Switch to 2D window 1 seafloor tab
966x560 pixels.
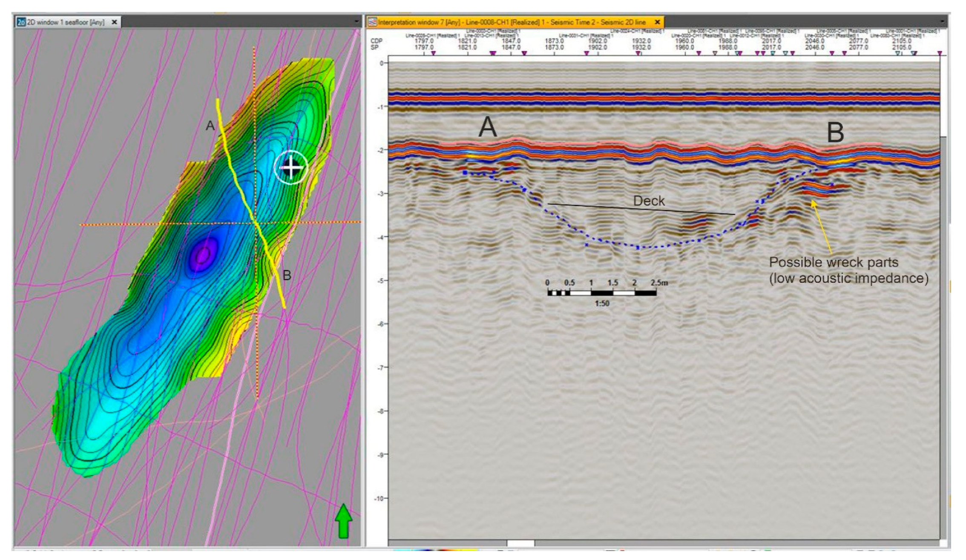click(65, 22)
